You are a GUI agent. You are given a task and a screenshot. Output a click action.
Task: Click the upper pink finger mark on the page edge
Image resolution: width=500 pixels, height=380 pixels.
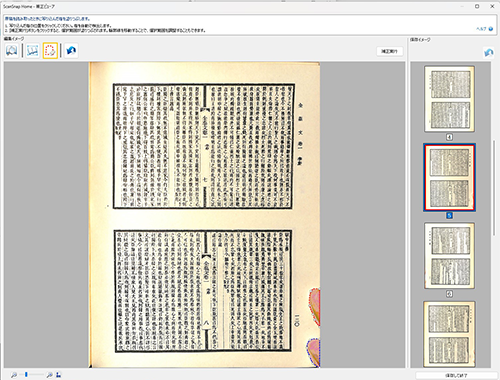point(314,307)
